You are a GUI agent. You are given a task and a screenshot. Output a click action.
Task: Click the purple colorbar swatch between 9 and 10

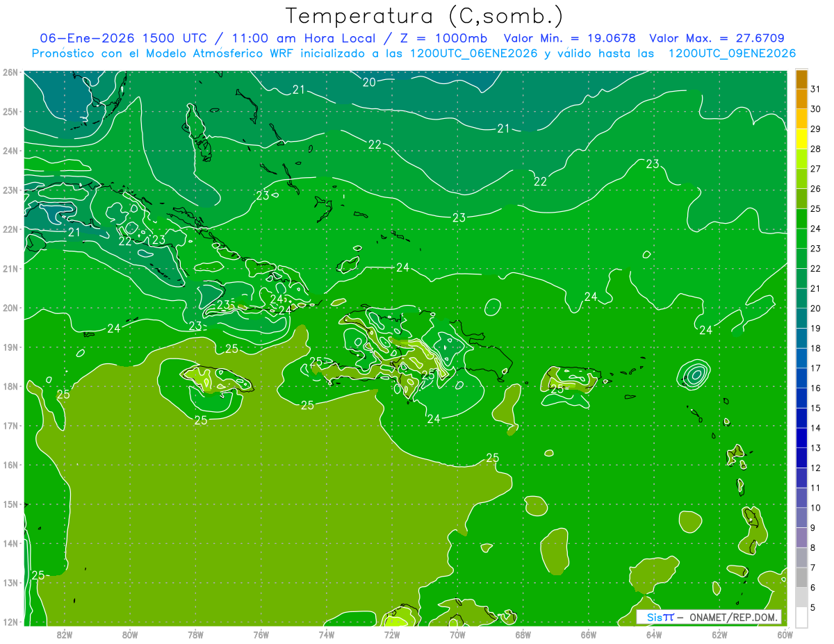(x=801, y=518)
